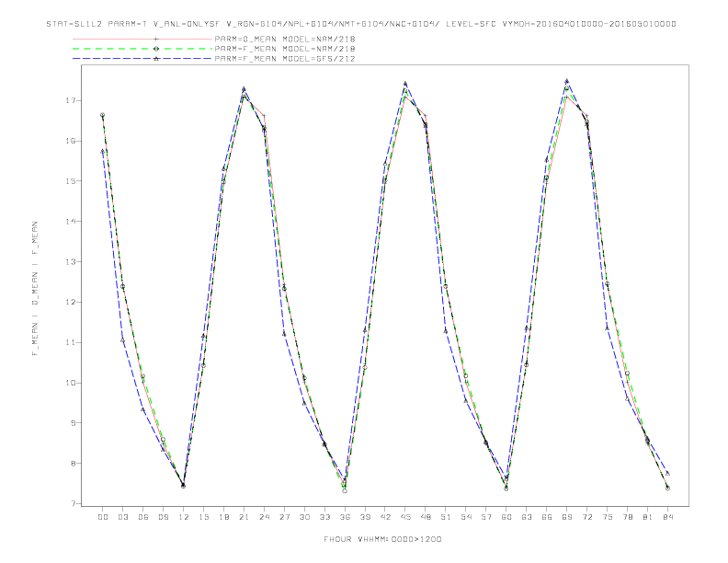
Task: Click x-axis forecast hour label 42
Action: coord(385,517)
